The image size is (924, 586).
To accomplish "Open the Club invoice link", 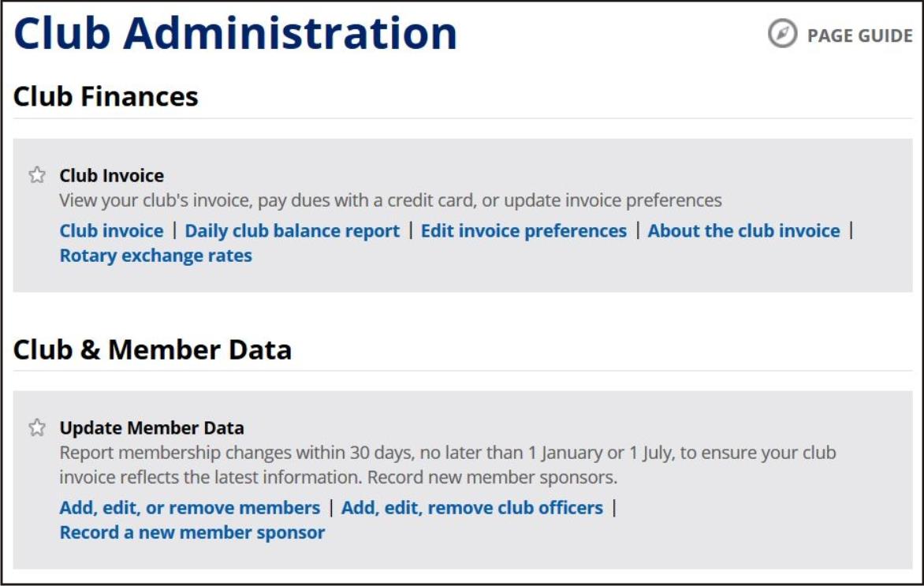I will coord(111,230).
